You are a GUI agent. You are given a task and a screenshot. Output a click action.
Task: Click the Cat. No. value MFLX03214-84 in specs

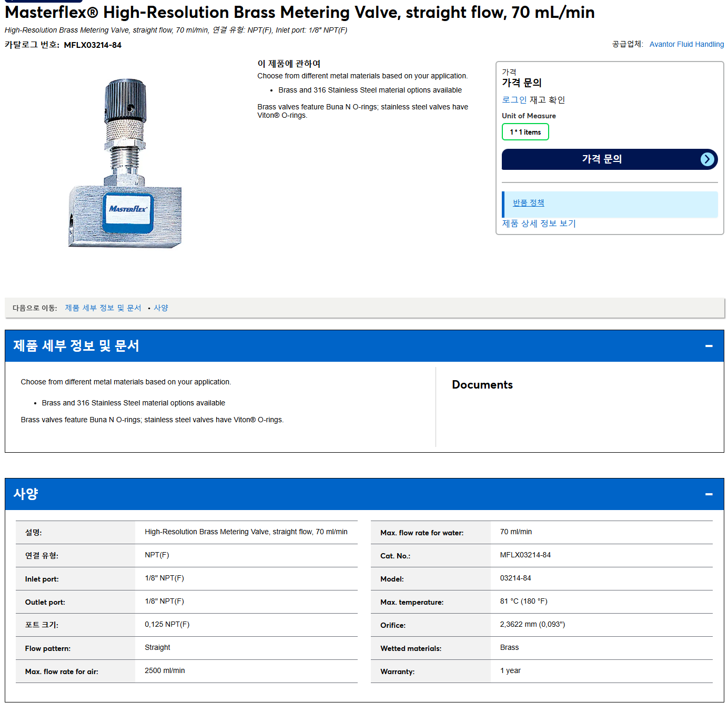(525, 555)
